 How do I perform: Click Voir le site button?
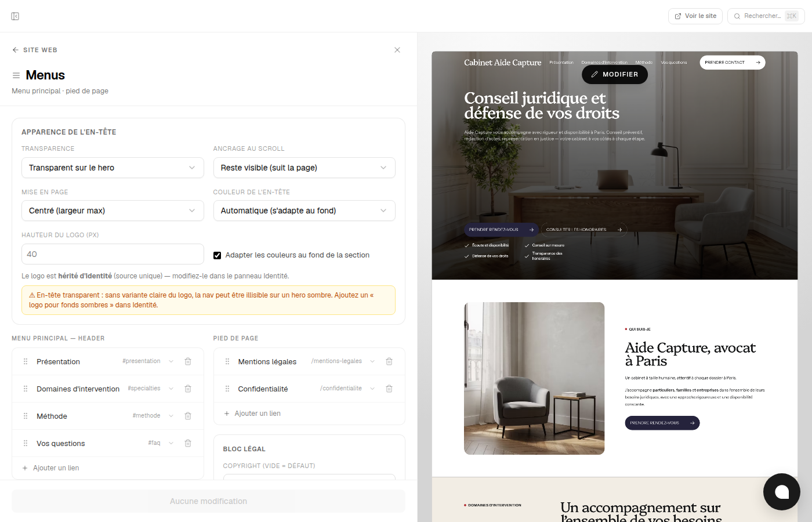[695, 16]
